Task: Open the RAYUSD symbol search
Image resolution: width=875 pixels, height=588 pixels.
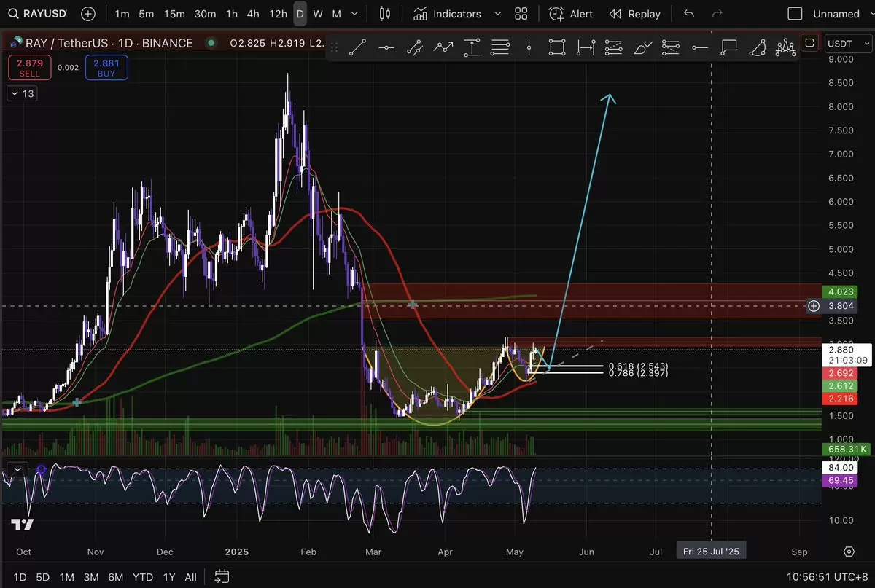Action: [x=39, y=14]
